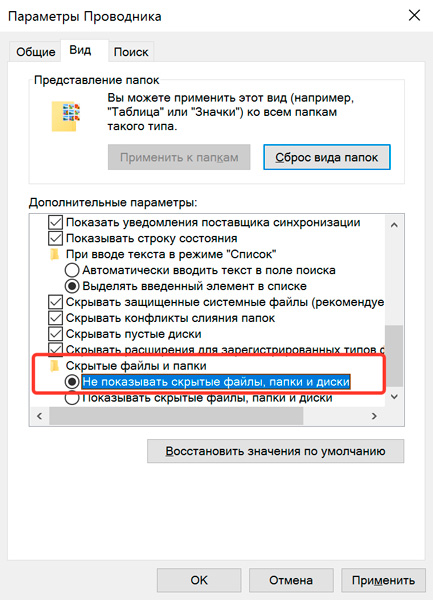This screenshot has height=600, width=433.
Task: Click the folder views thumbnail icon
Action: pyautogui.click(x=66, y=116)
